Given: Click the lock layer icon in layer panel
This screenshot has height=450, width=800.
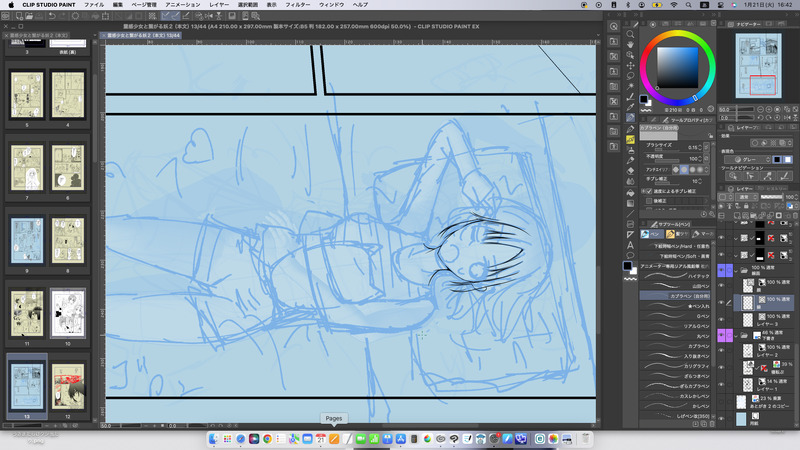Looking at the screenshot, I should [x=746, y=206].
